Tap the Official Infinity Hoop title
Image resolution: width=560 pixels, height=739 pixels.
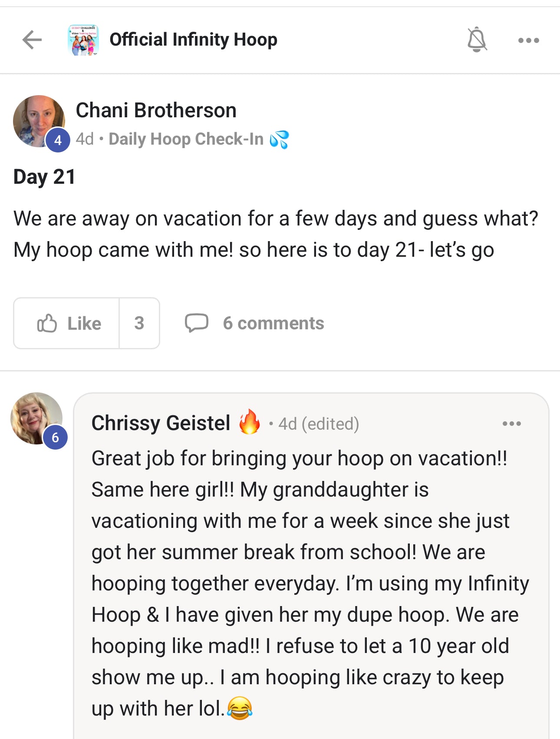pyautogui.click(x=193, y=40)
